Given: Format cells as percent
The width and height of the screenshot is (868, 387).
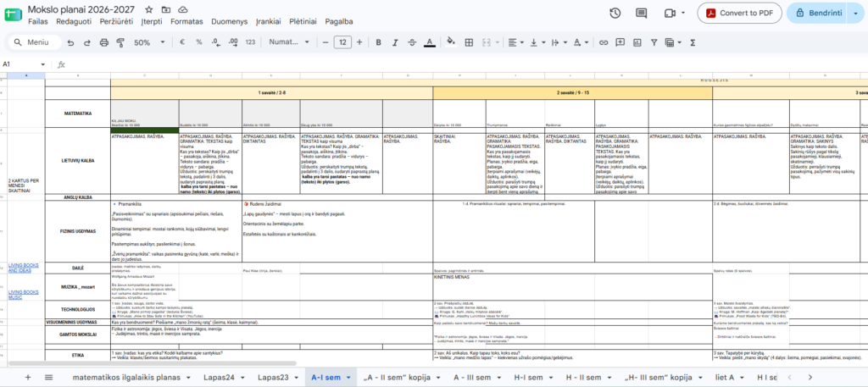Looking at the screenshot, I should pos(198,42).
